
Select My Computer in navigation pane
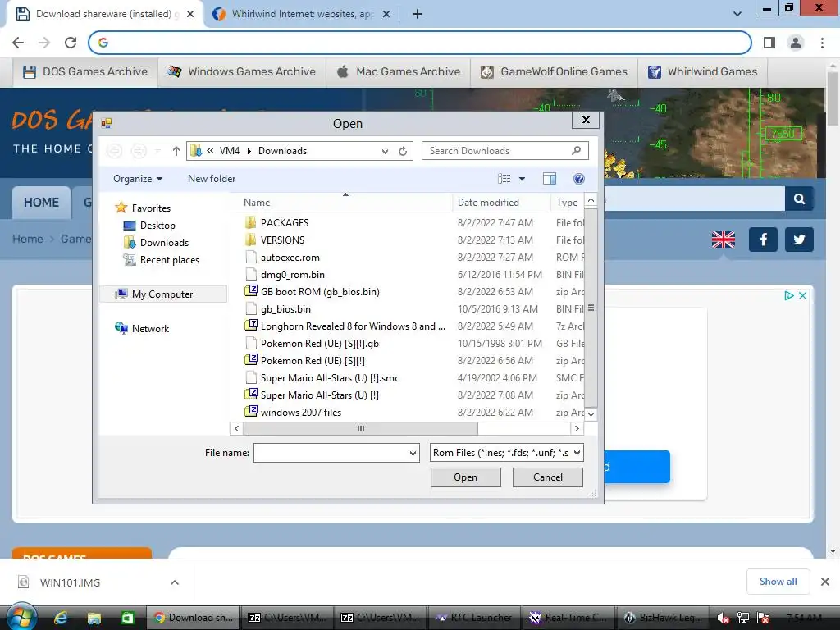tap(163, 294)
